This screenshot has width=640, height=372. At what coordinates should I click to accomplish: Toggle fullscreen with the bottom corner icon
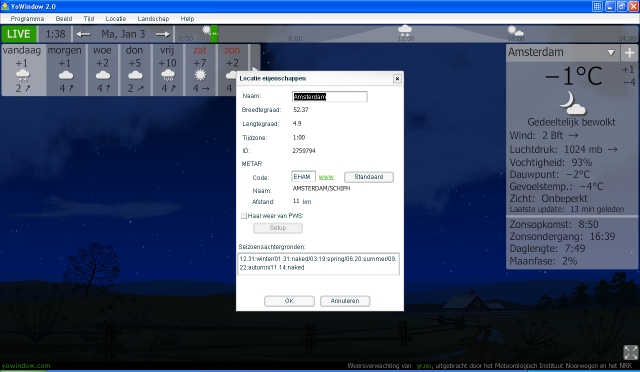point(631,352)
